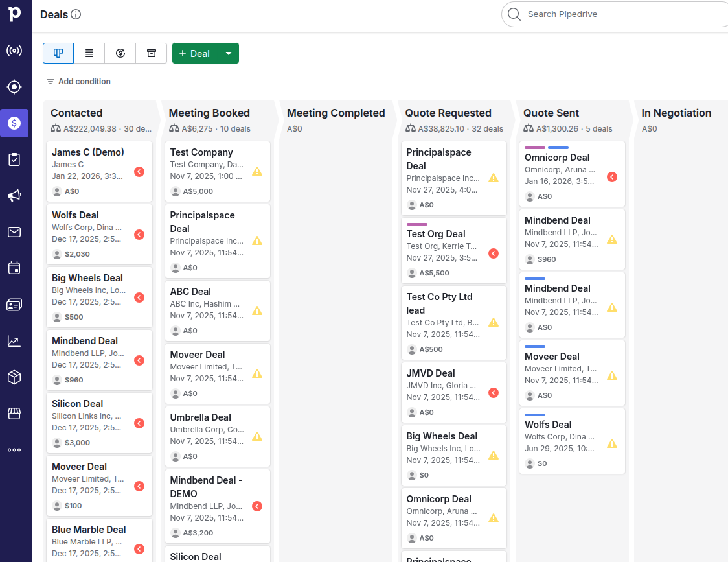Click Add condition filter
This screenshot has width=728, height=562.
78,81
